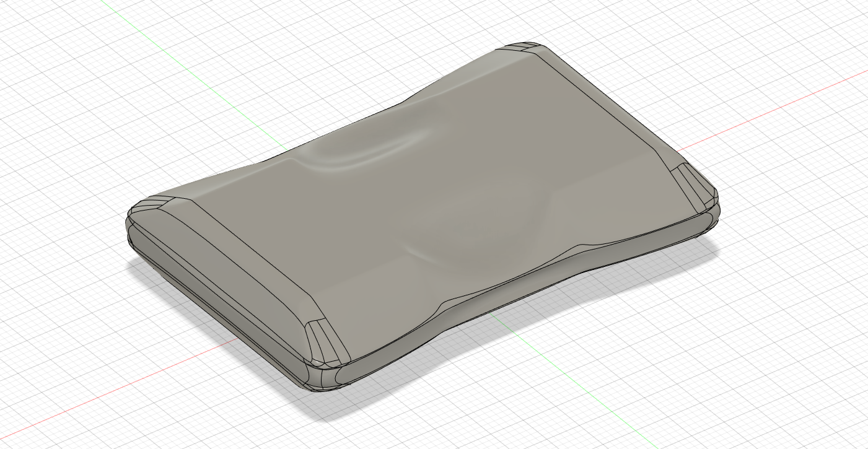Select the model's top-right rounded corner patch
This screenshot has width=868, height=449.
524,48
